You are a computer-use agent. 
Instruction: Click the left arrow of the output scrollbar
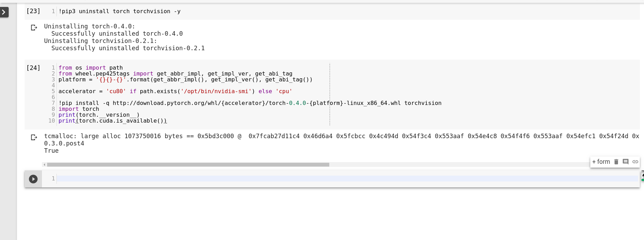point(44,165)
